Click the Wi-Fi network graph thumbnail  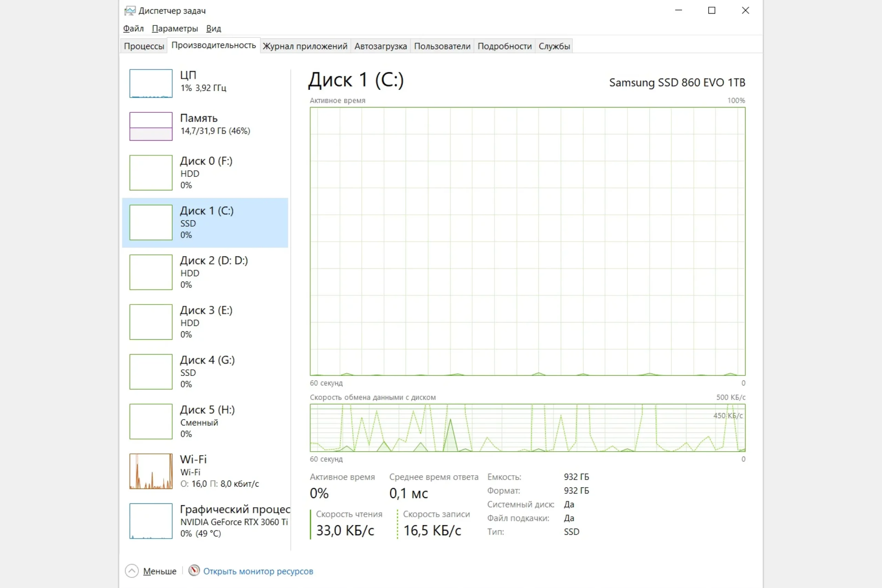point(151,471)
